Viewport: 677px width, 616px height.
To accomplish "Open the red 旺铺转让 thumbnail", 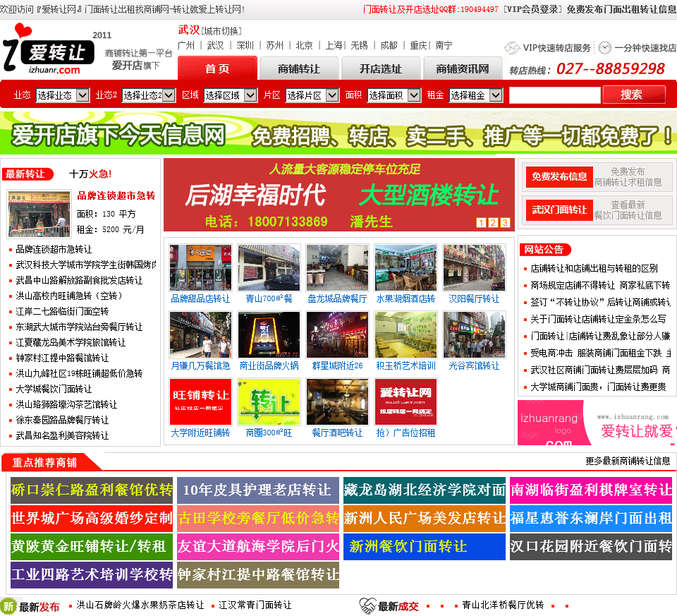I will (x=200, y=401).
